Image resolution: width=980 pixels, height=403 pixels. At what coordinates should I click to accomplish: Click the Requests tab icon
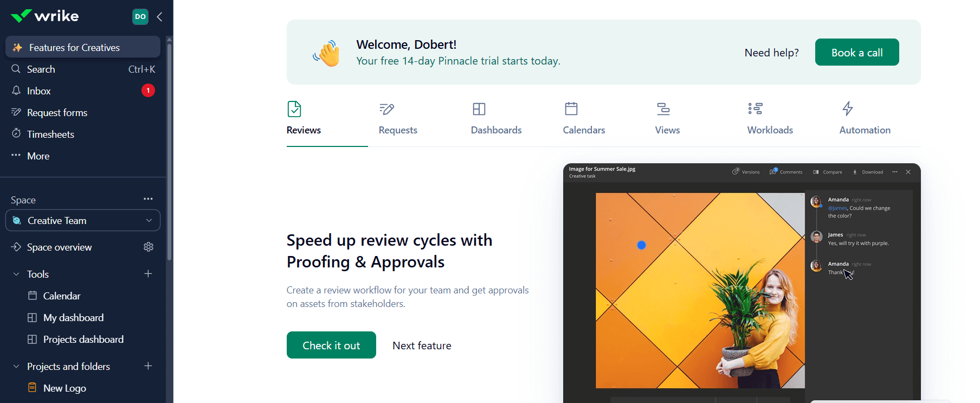[x=386, y=109]
